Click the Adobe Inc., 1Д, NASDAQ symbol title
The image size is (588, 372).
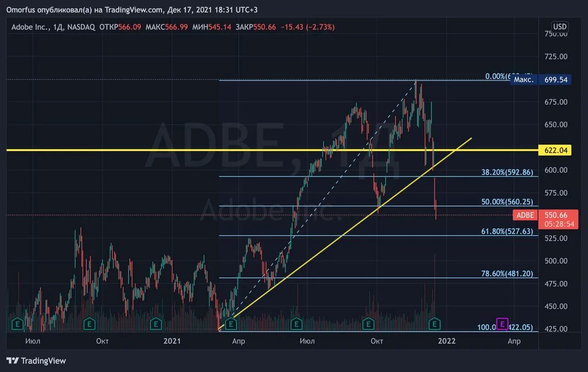click(53, 27)
